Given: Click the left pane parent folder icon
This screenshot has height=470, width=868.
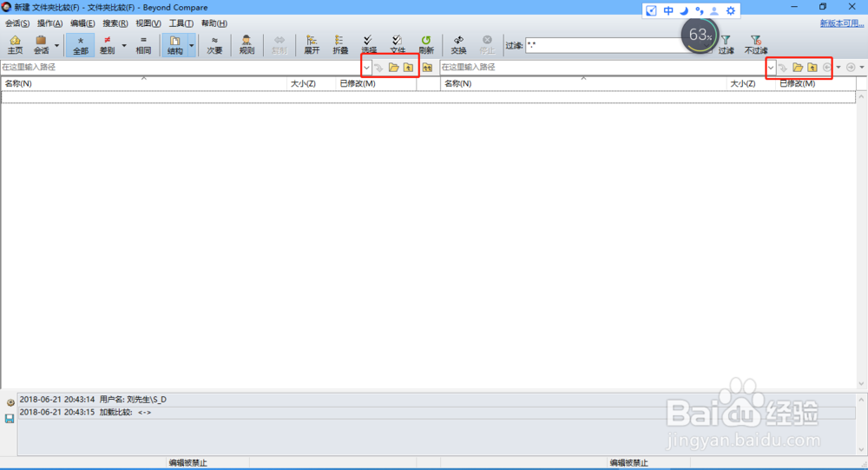Looking at the screenshot, I should (x=408, y=68).
